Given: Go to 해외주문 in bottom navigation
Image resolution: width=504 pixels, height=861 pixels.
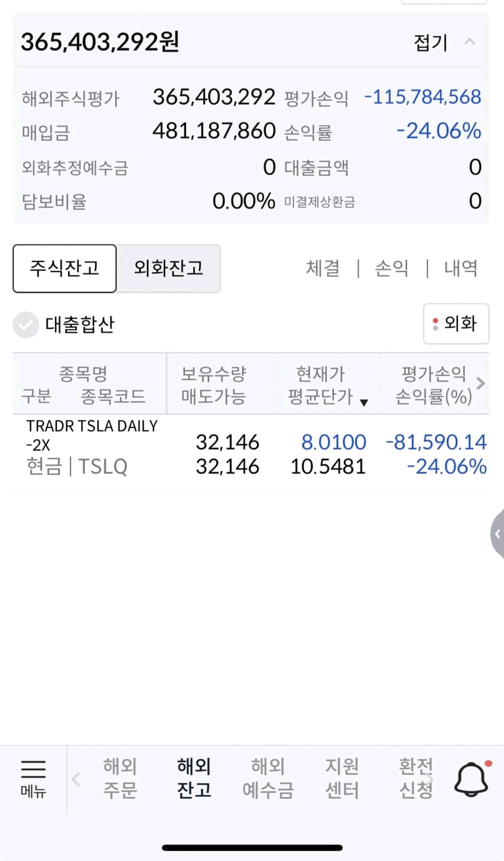Looking at the screenshot, I should [x=120, y=778].
